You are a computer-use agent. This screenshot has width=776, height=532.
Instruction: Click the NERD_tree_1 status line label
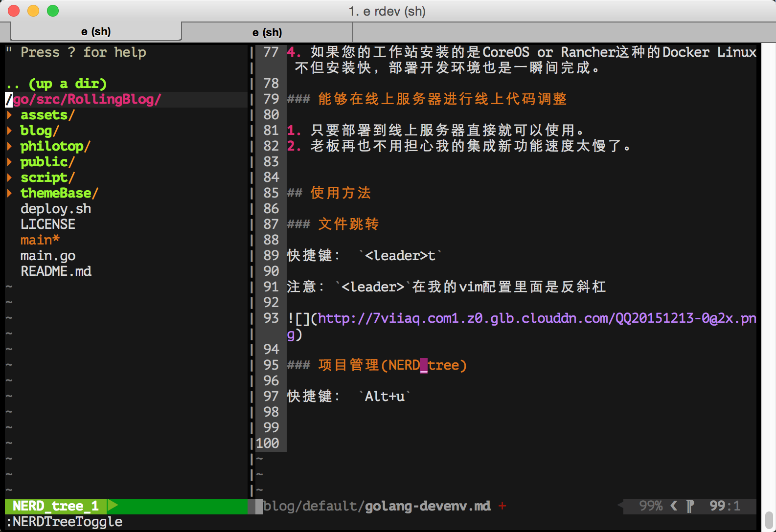[56, 506]
